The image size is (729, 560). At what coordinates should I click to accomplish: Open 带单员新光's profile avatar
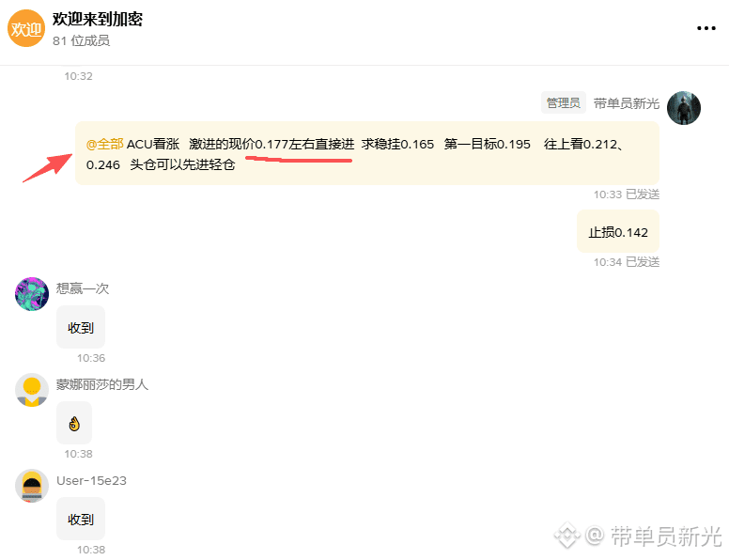(x=684, y=108)
